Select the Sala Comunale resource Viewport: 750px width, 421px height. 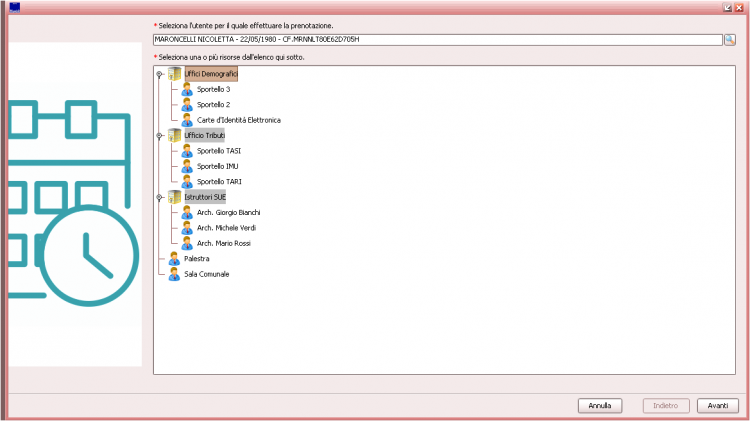[207, 274]
